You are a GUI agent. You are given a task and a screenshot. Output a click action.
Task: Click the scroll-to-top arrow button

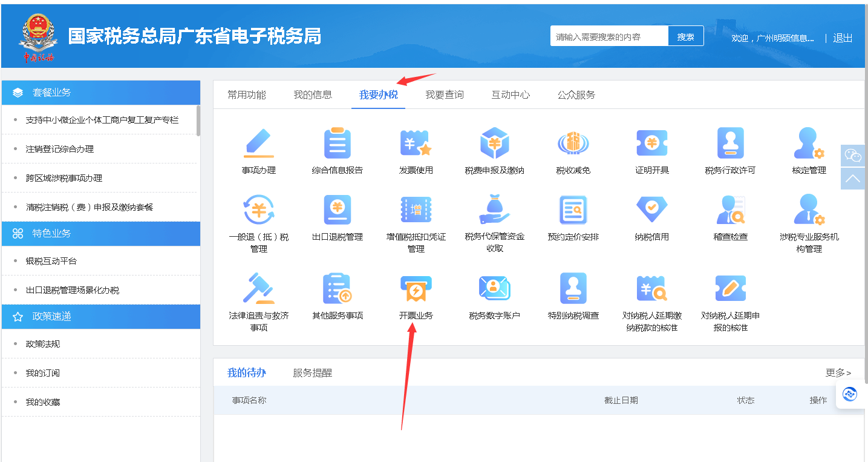[853, 179]
